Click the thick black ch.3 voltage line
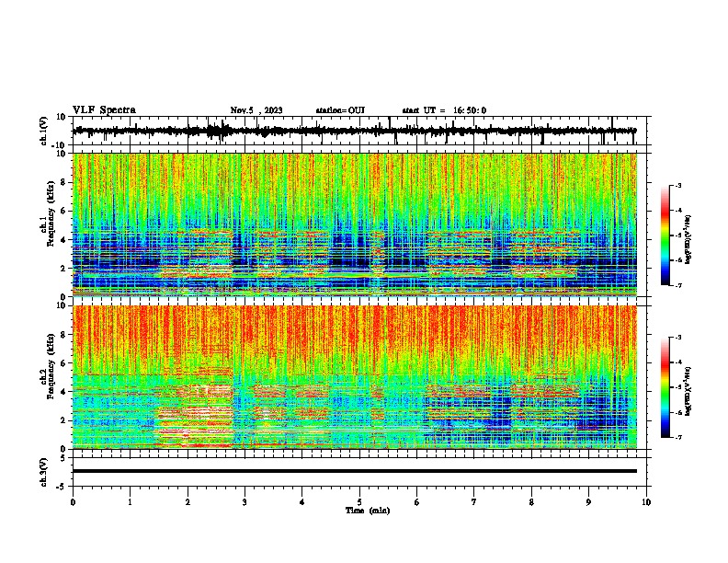The width and height of the screenshot is (728, 563). click(355, 471)
